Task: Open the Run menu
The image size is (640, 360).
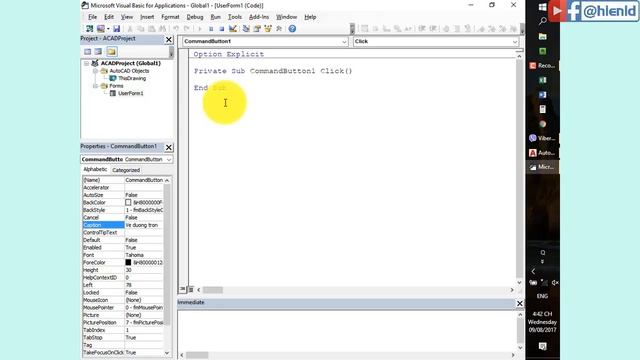Action: [x=216, y=17]
